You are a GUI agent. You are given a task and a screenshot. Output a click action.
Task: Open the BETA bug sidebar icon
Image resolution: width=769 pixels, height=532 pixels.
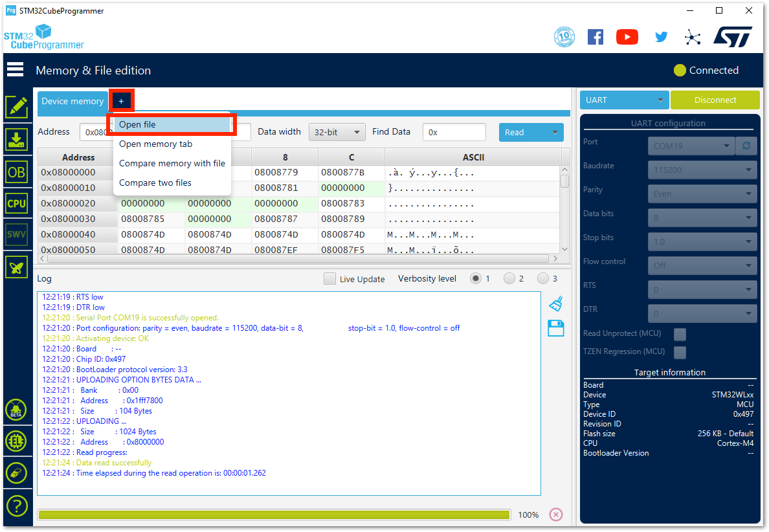(x=16, y=410)
